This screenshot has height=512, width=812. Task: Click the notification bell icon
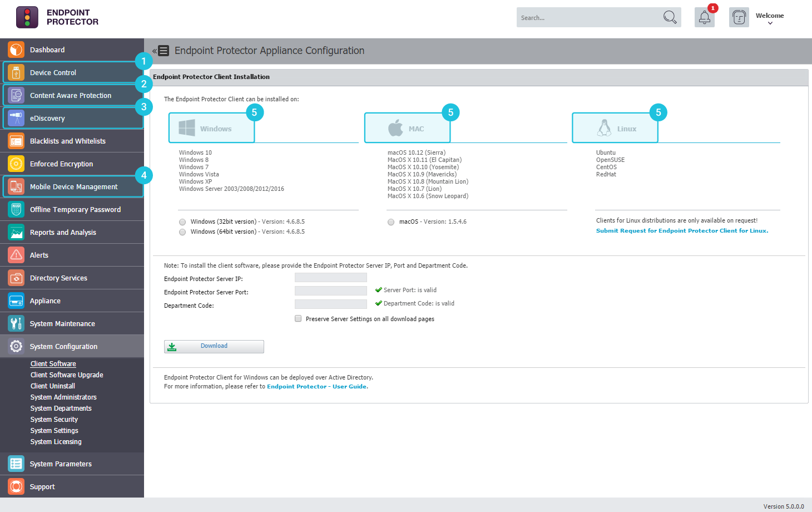tap(704, 18)
